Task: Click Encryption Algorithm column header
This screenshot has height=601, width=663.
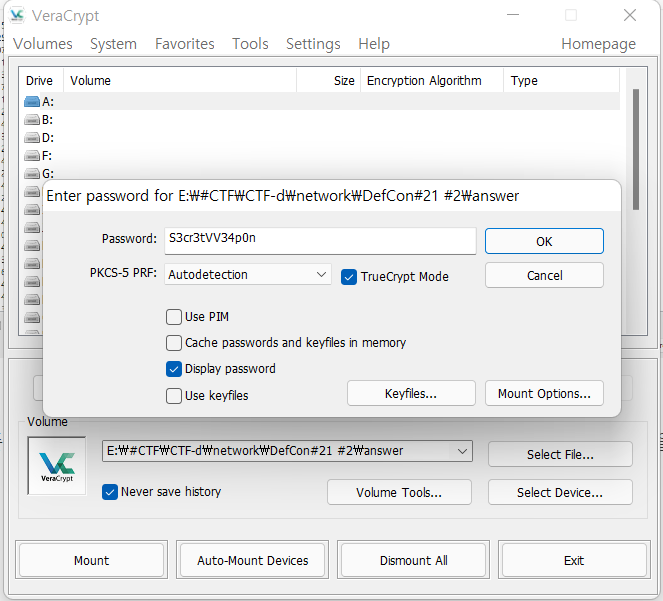Action: click(x=432, y=80)
